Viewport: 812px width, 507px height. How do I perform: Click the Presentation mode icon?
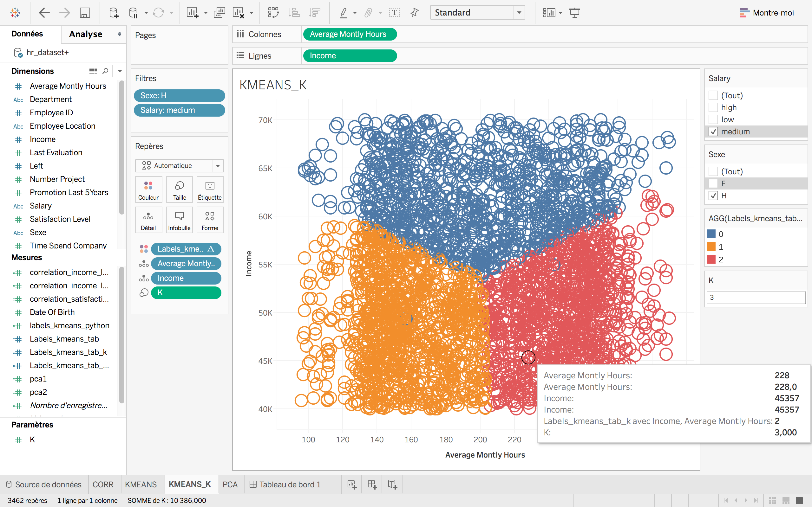point(574,13)
